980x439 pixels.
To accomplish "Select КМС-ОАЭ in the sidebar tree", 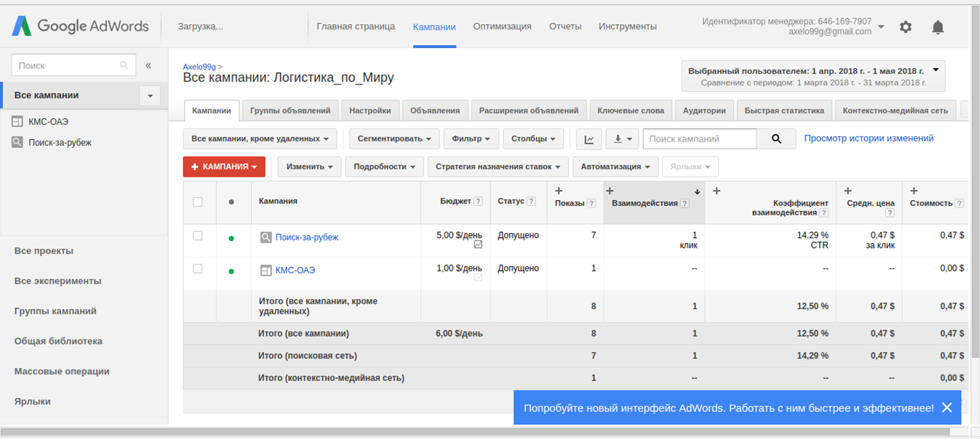I will pyautogui.click(x=49, y=122).
